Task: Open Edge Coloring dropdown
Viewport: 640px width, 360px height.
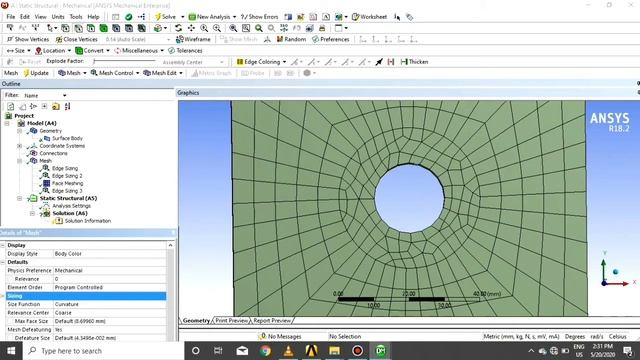Action: coord(261,62)
